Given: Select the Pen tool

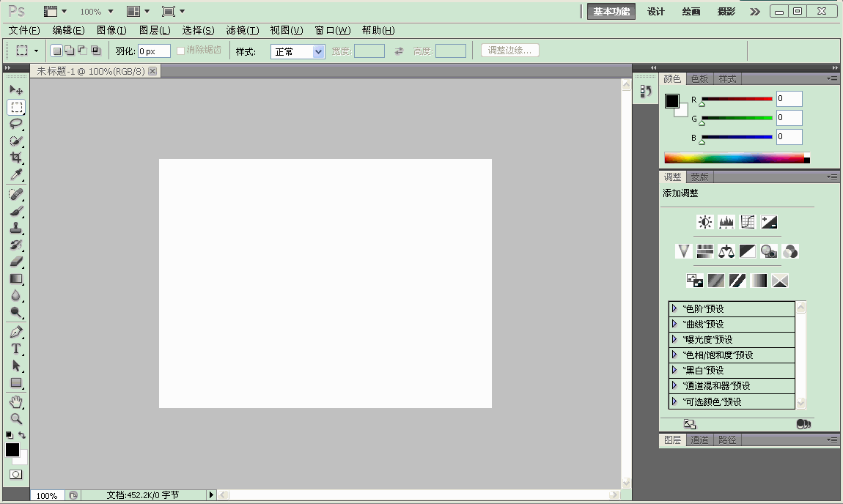Looking at the screenshot, I should [x=16, y=332].
